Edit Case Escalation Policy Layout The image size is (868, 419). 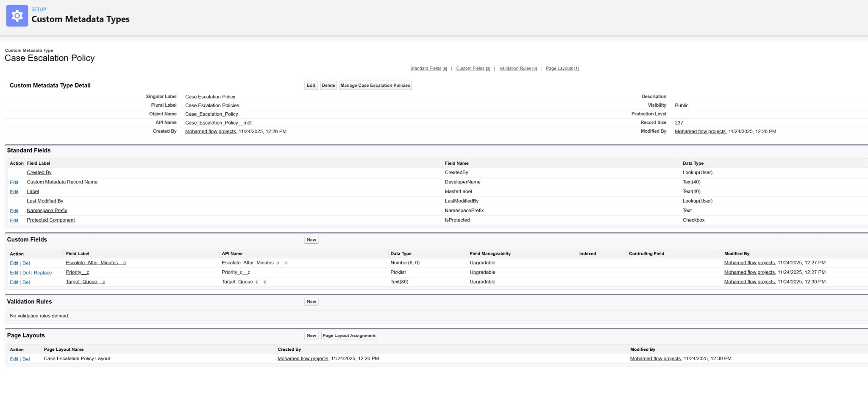click(x=14, y=359)
